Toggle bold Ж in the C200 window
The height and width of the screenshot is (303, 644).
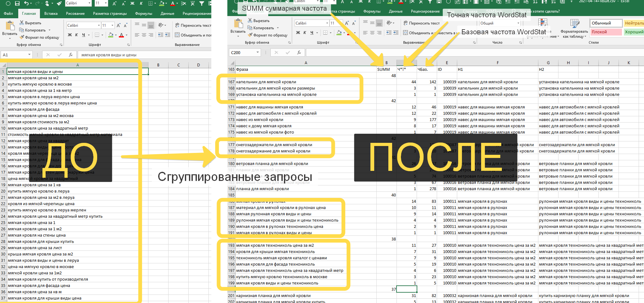[x=298, y=33]
